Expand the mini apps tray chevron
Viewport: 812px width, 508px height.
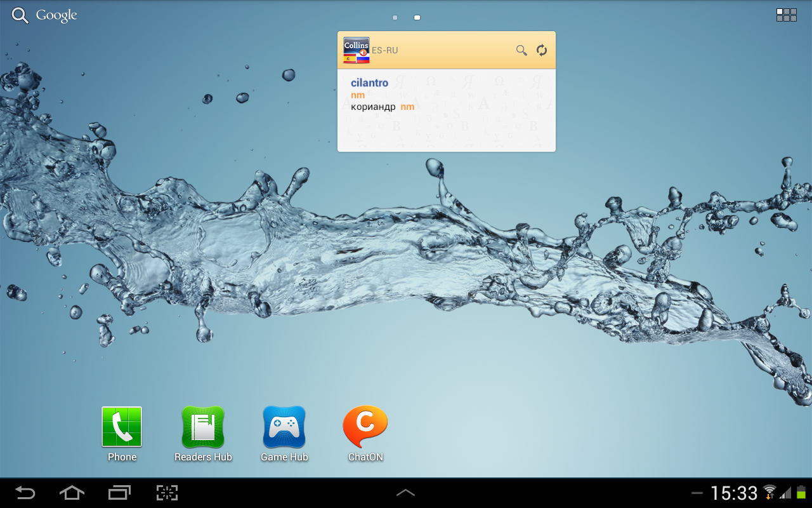(x=405, y=493)
